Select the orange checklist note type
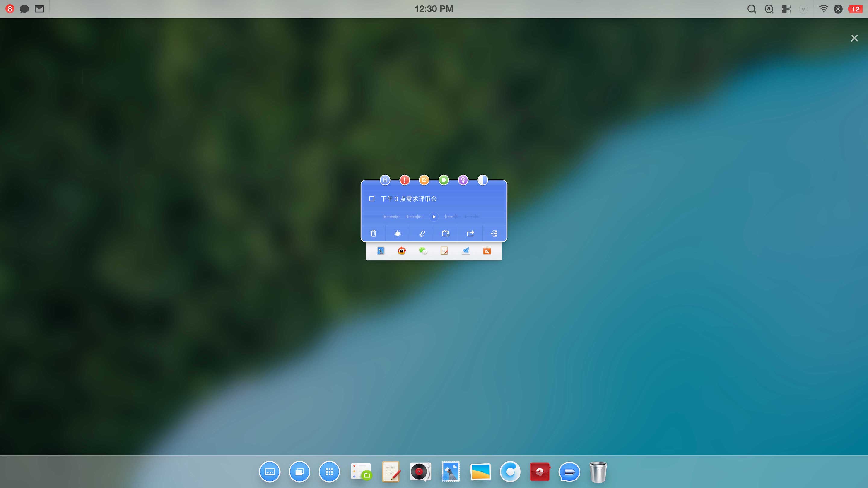This screenshot has width=868, height=488. click(x=424, y=180)
